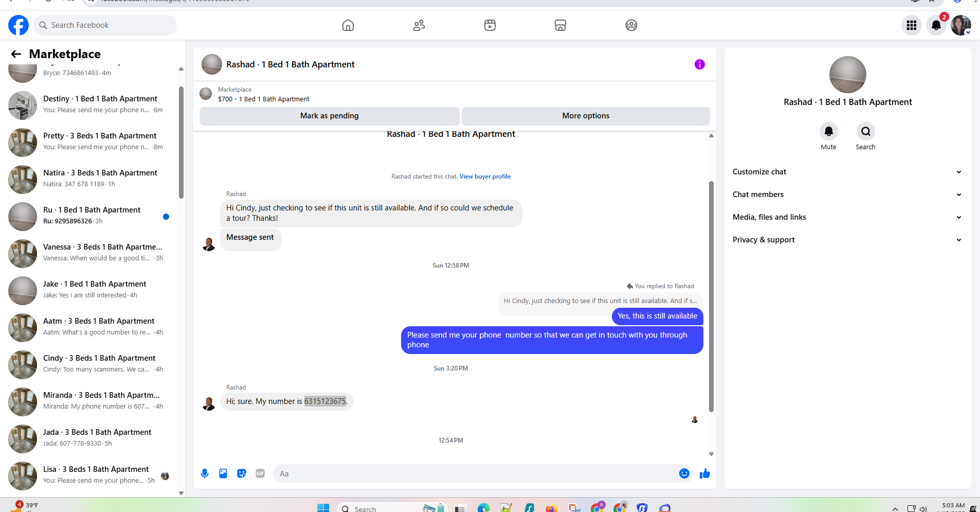
Task: Expand the Customize chat section
Action: (x=847, y=172)
